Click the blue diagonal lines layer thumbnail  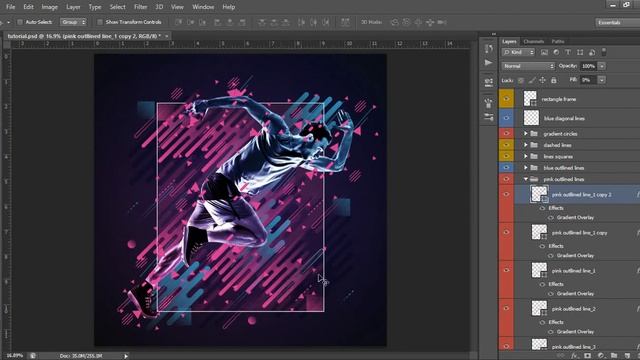click(531, 118)
